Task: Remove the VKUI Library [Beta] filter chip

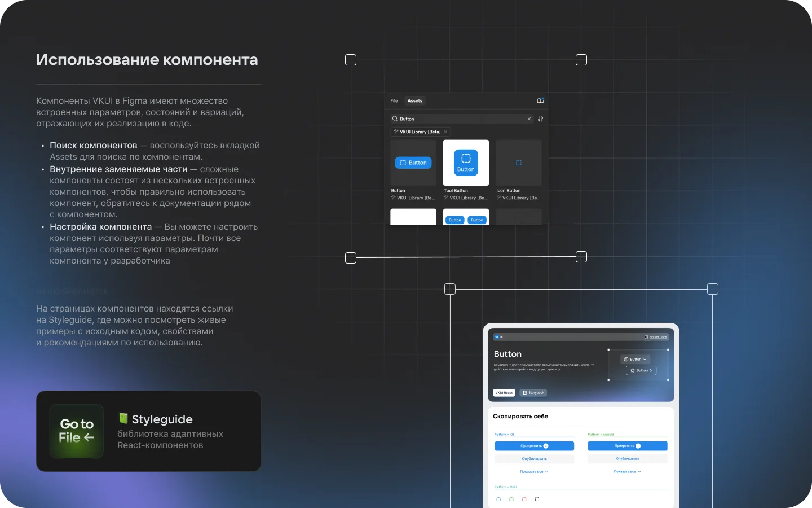Action: click(x=445, y=132)
